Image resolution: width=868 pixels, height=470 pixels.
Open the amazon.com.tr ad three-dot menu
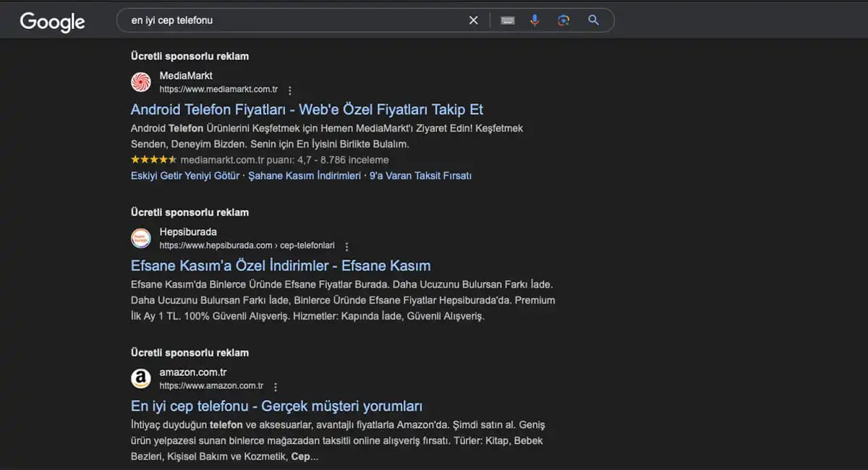[x=276, y=387]
